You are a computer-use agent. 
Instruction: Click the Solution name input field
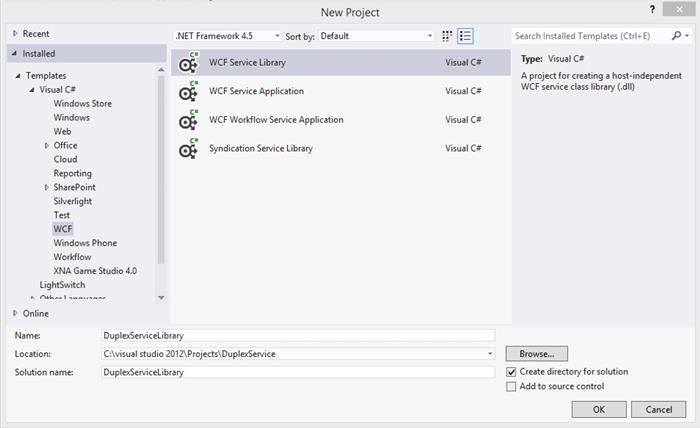298,372
